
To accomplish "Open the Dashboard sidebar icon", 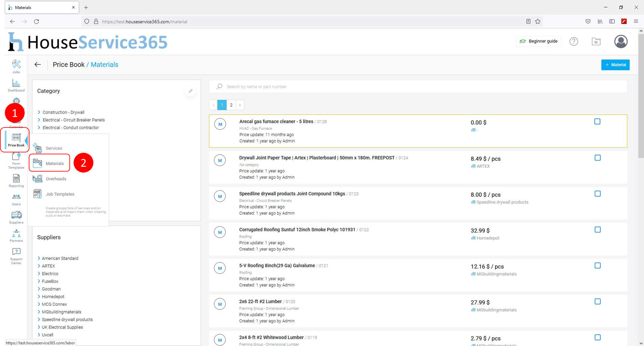I will point(16,85).
